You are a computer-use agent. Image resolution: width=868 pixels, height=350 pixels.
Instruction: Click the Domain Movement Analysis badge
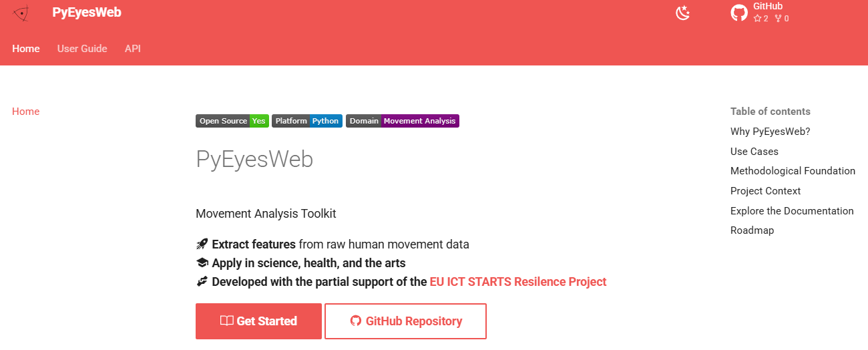[402, 121]
